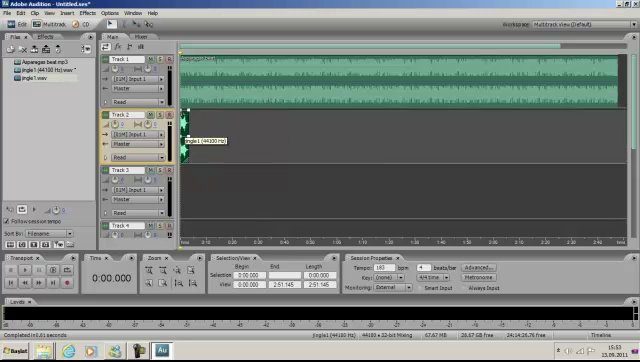Select Always Input monitoring option
Viewport: 640px width, 362px height.
464,288
